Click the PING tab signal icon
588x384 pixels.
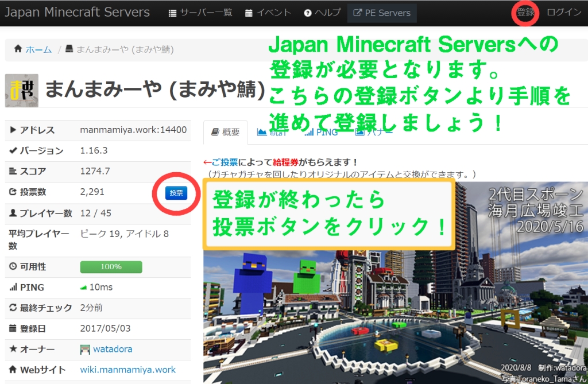tap(309, 132)
